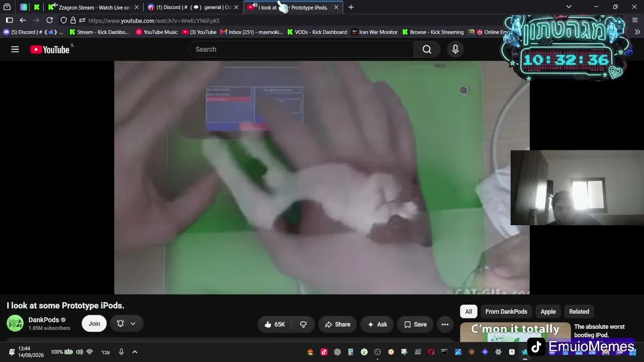Select the Related filter chip

pyautogui.click(x=579, y=312)
